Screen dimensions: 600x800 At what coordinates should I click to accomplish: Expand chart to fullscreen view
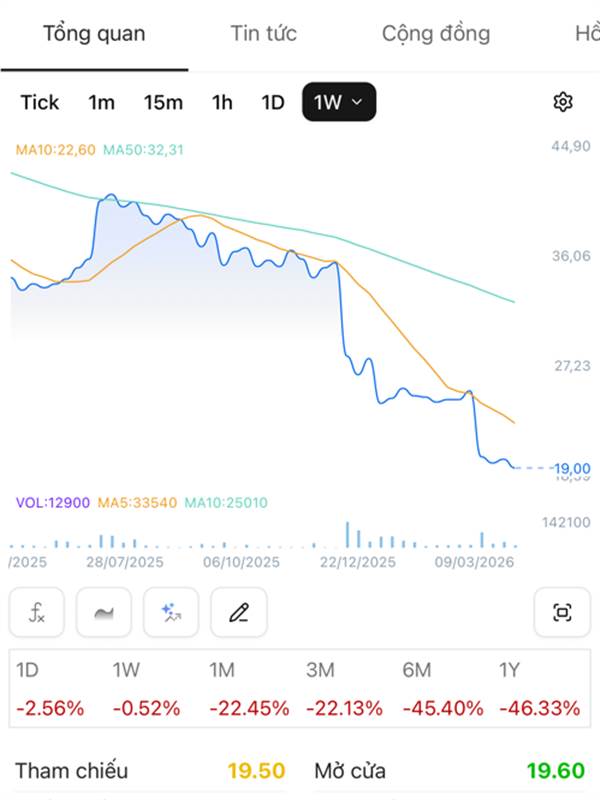[562, 613]
